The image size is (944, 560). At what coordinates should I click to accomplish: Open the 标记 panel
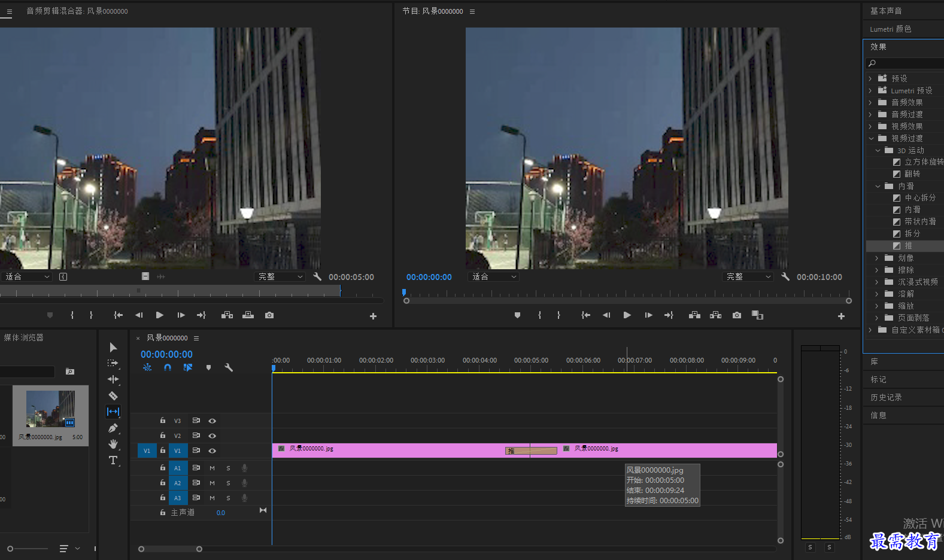pyautogui.click(x=878, y=380)
